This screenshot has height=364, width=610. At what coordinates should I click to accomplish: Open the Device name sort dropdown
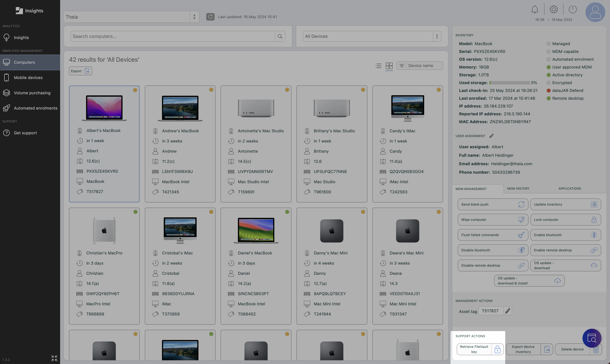419,65
